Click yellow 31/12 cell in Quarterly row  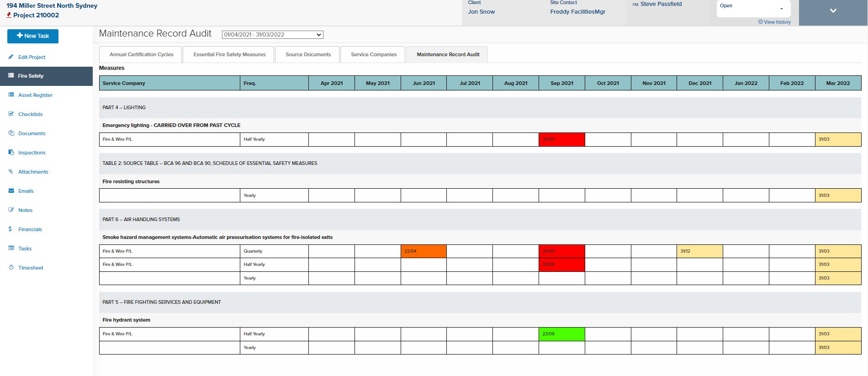click(700, 251)
